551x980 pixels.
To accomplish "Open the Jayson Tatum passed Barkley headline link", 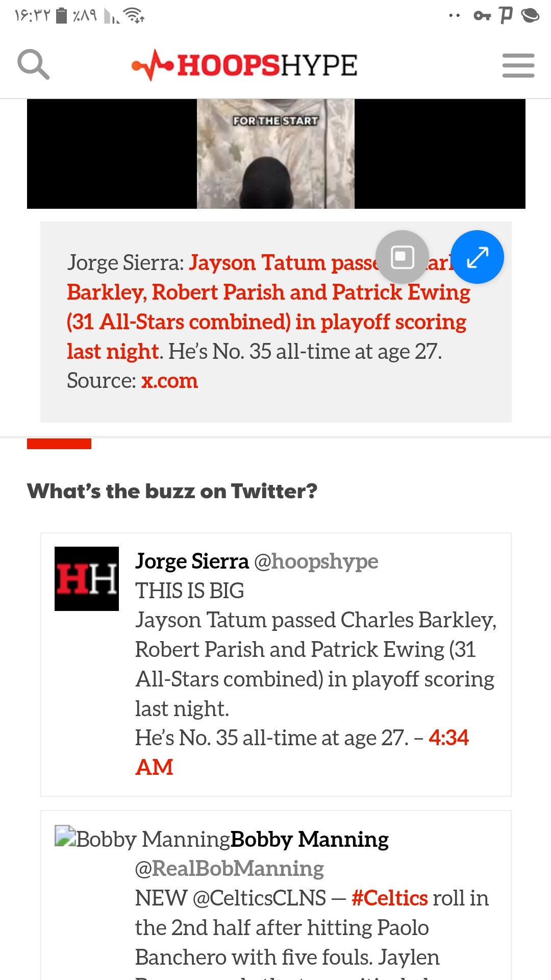I will coord(268,307).
